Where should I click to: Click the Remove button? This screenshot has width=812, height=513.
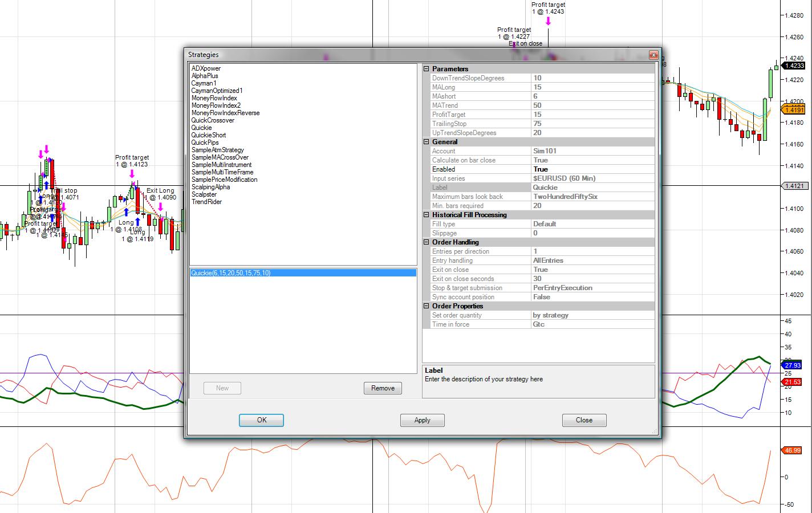pyautogui.click(x=383, y=388)
